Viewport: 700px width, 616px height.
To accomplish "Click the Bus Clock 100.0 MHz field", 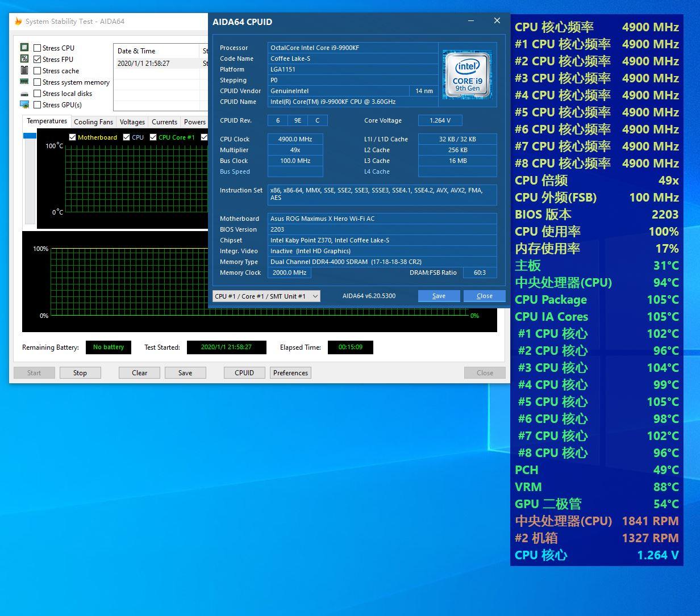I will click(295, 161).
